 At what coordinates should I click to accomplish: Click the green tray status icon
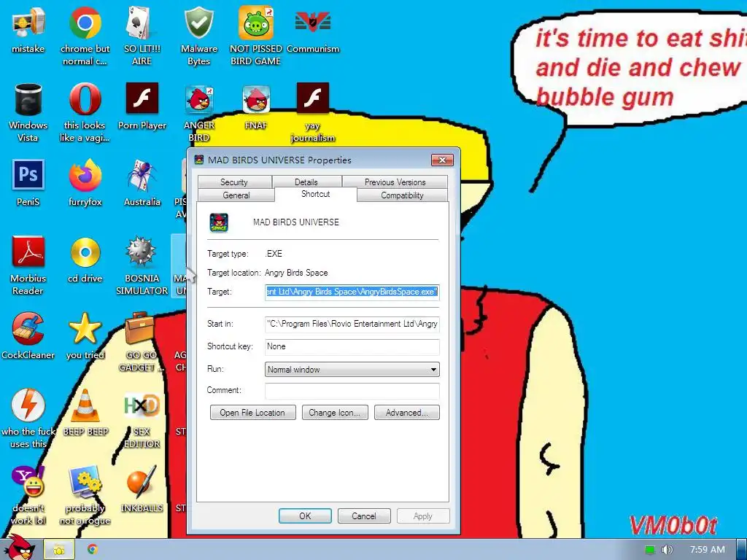650,550
